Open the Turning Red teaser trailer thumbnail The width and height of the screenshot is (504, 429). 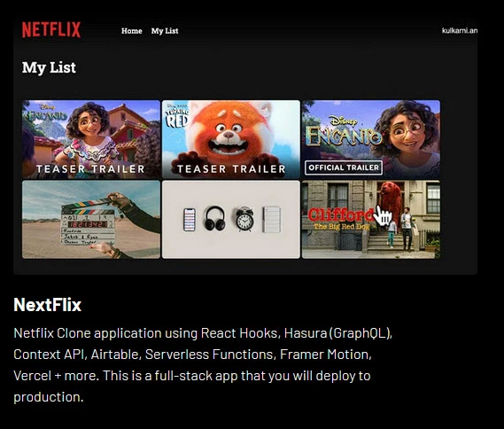pyautogui.click(x=231, y=139)
